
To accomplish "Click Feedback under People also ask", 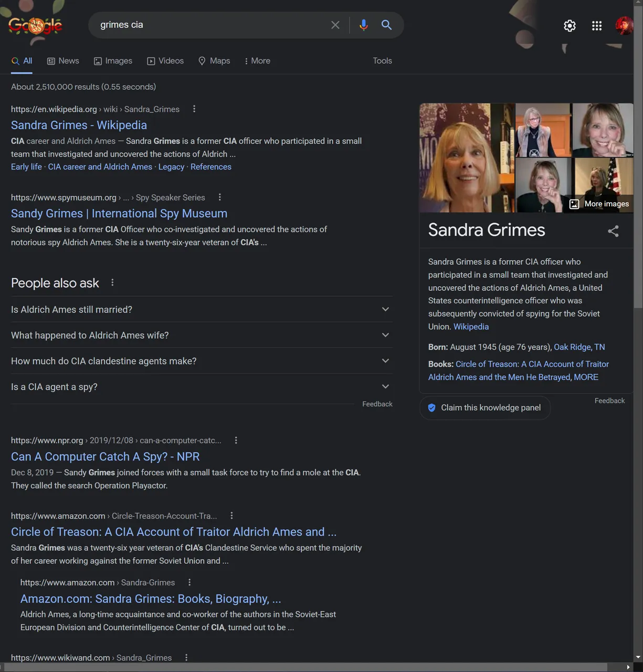I will pos(377,404).
